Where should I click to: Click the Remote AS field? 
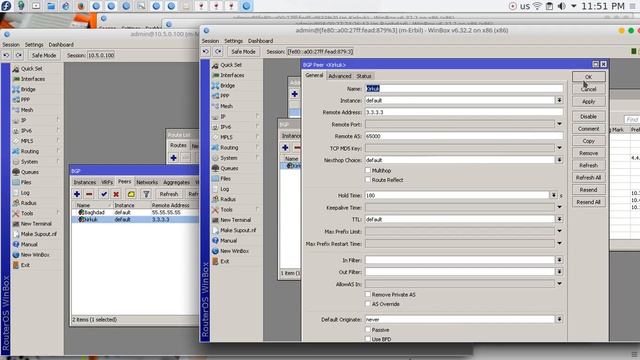point(464,136)
